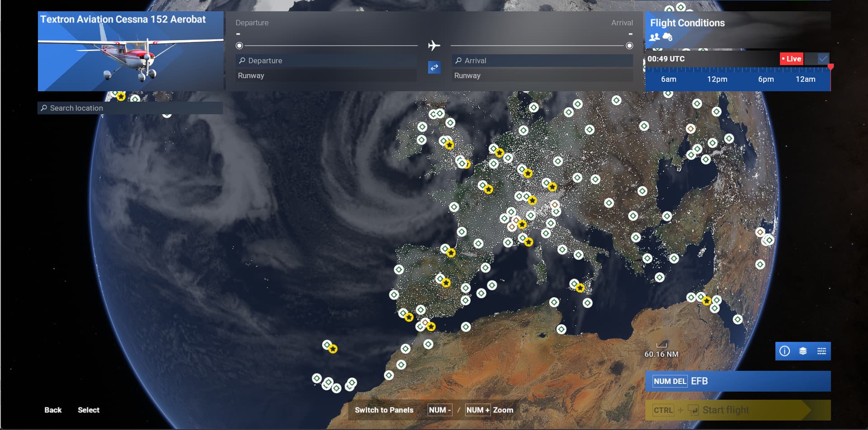Set the time slider to 6am
This screenshot has height=430, width=868.
pyautogui.click(x=669, y=79)
